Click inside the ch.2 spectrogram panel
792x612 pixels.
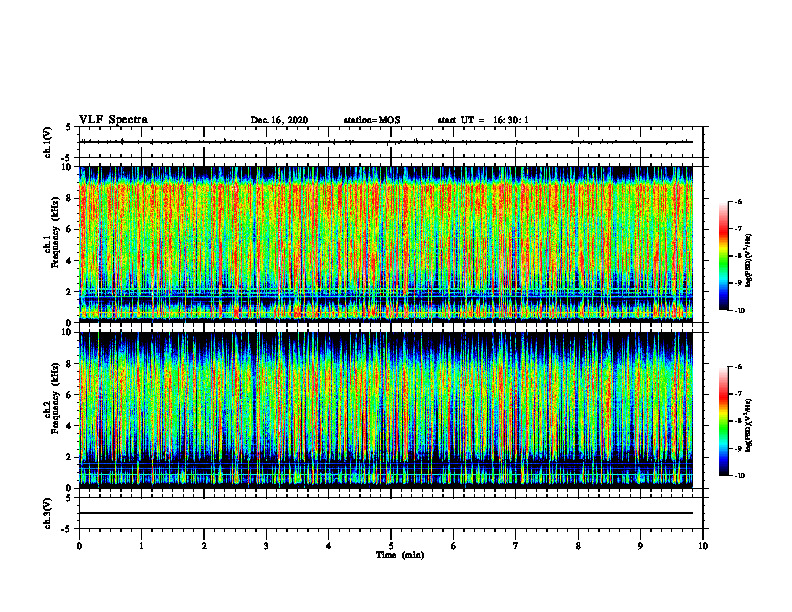pyautogui.click(x=386, y=410)
